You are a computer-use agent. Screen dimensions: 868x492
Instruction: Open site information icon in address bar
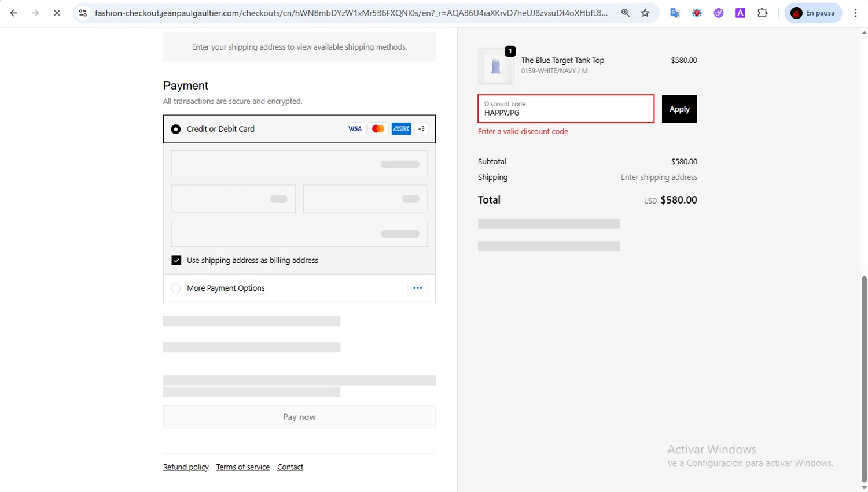[x=83, y=13]
